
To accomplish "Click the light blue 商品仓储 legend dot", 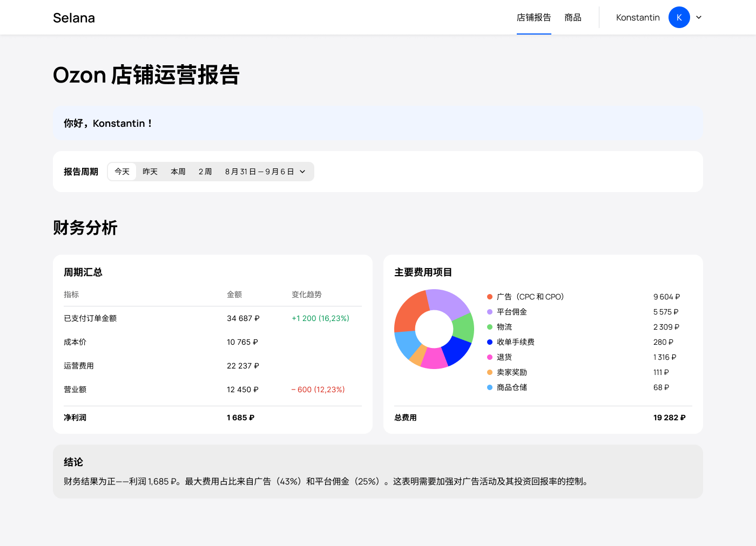I will (490, 387).
